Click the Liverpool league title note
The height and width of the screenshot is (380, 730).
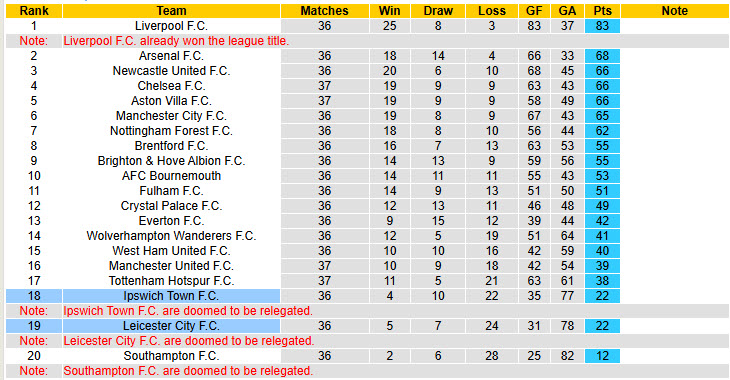tap(176, 41)
